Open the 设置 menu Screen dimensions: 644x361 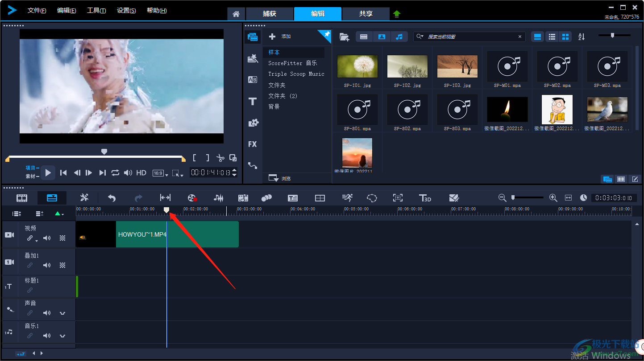[x=126, y=11]
